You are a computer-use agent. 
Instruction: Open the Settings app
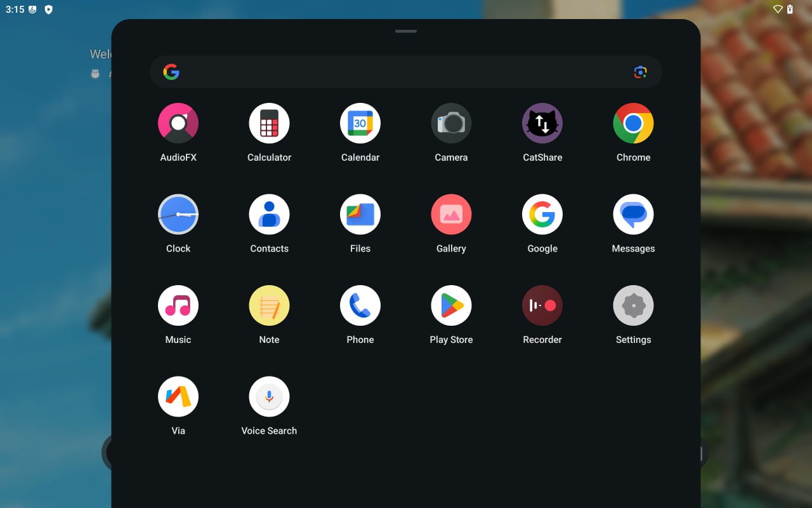[633, 305]
